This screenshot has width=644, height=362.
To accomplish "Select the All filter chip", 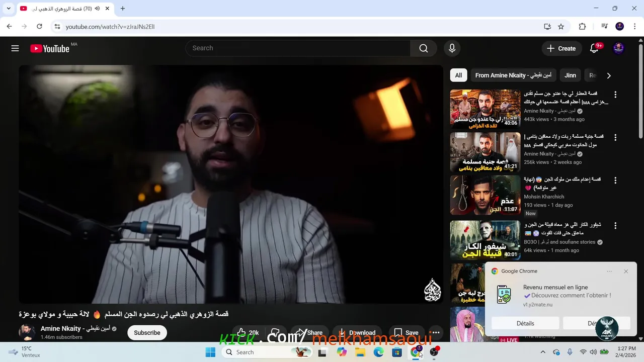I will coord(458,75).
